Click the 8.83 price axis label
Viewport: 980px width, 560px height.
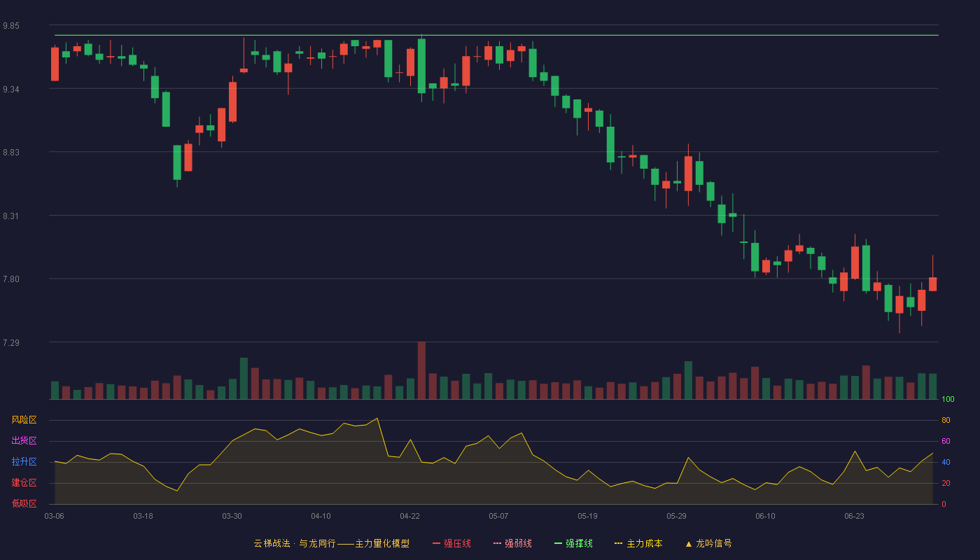coord(11,153)
